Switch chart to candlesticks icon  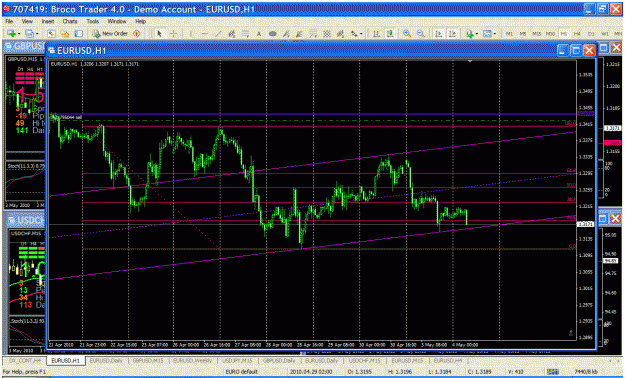click(x=390, y=34)
